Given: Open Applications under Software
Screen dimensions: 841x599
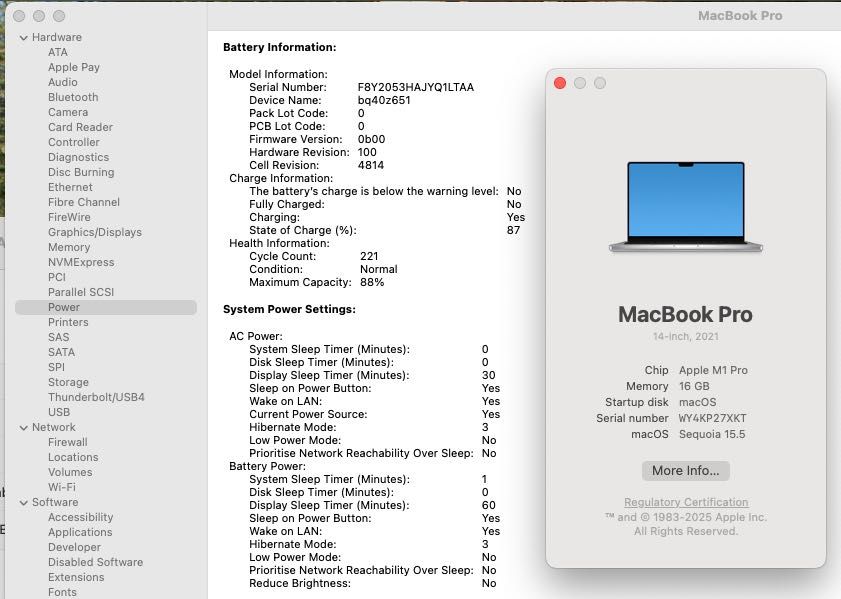Looking at the screenshot, I should [80, 533].
